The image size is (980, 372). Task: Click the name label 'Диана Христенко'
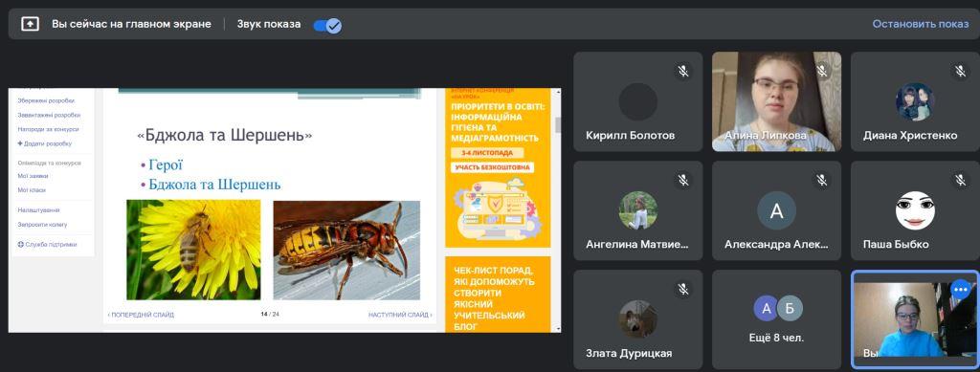pos(910,136)
